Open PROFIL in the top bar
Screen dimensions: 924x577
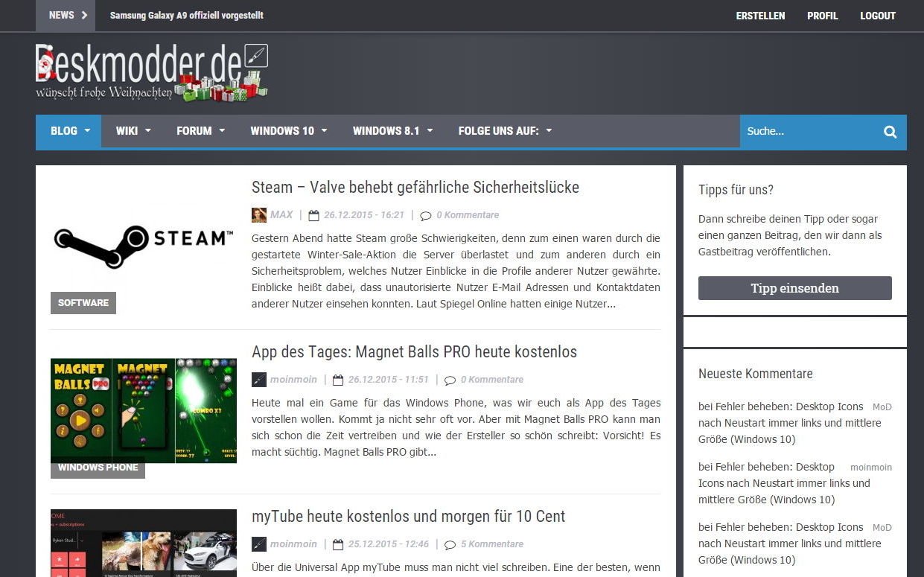(823, 16)
